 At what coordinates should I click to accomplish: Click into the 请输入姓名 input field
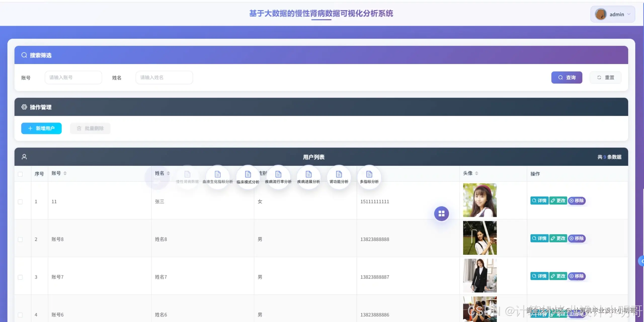click(164, 78)
